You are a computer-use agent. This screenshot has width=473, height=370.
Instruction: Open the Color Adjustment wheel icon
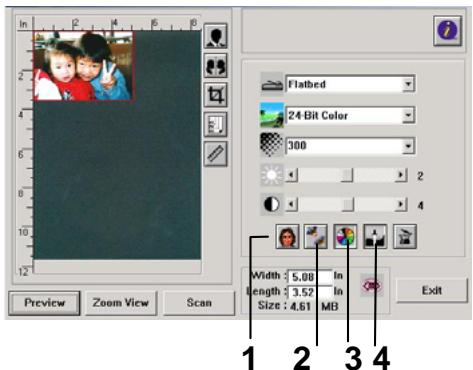[x=345, y=237]
